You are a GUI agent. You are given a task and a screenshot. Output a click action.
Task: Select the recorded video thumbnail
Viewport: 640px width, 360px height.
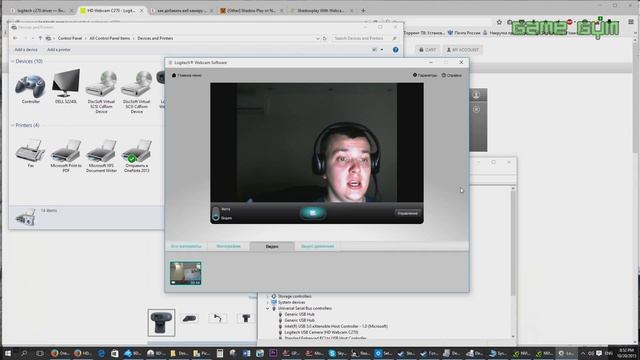coord(186,273)
